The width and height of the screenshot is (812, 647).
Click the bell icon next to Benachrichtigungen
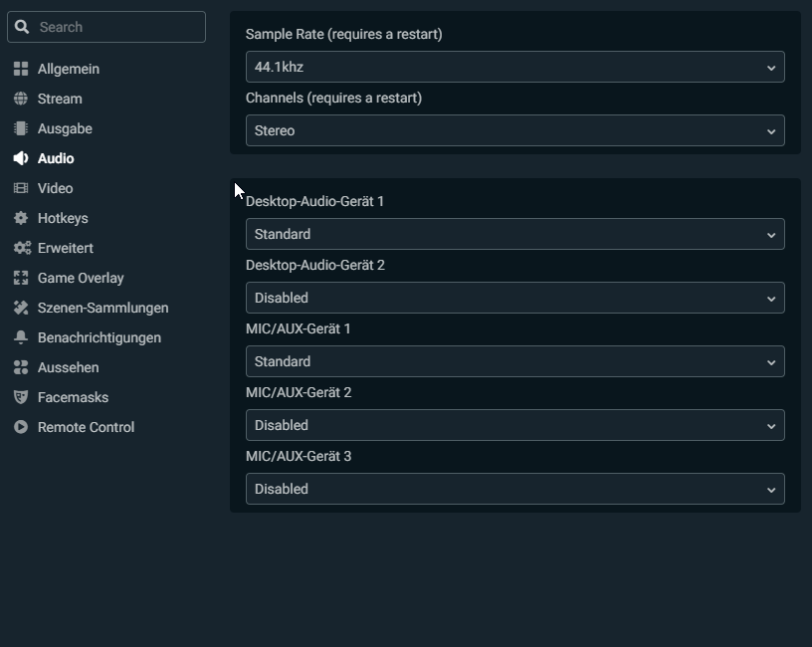[x=20, y=337]
